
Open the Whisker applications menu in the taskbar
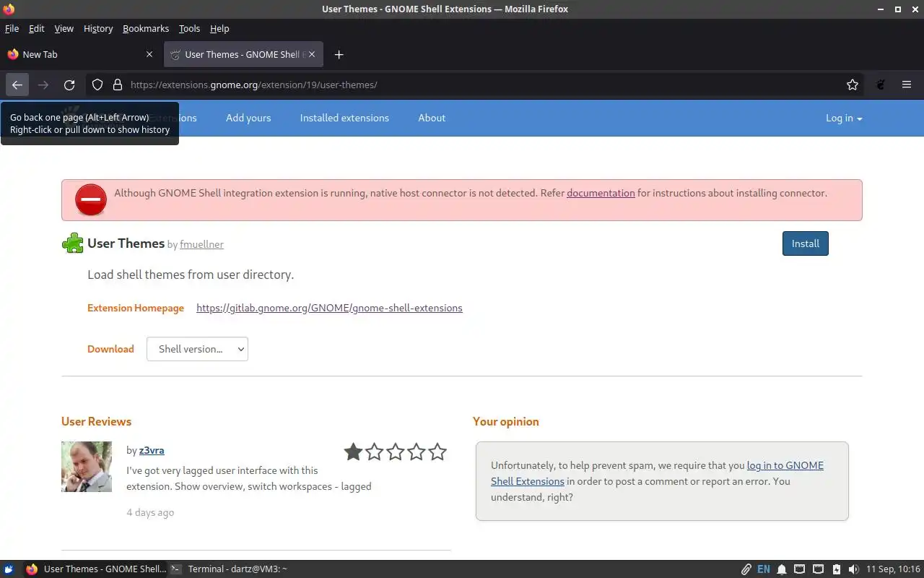tap(9, 569)
